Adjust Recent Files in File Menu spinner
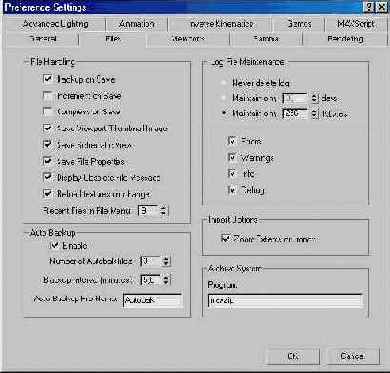This screenshot has width=390, height=373. [163, 211]
